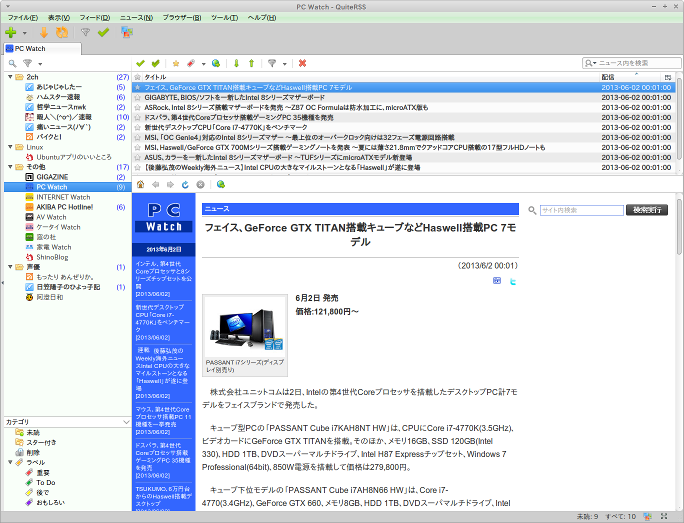Image resolution: width=684 pixels, height=523 pixels.
Task: Click the orange down arrow update feed icon
Action: pyautogui.click(x=44, y=32)
